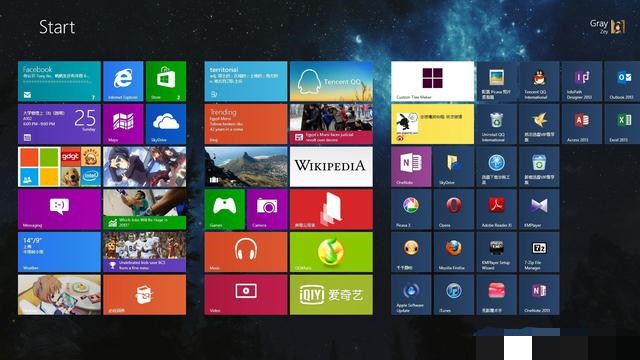
Task: Open the Tencent QQ penguin tile
Action: click(331, 81)
